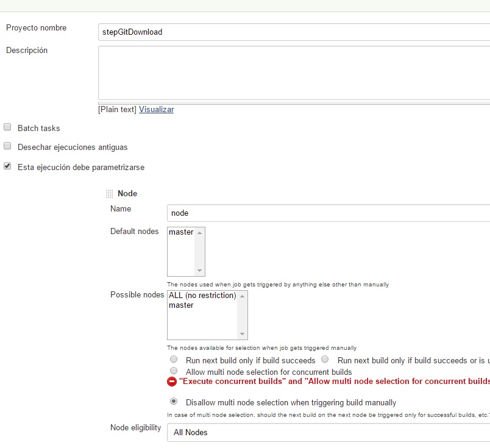Click the Node eligibility label
This screenshot has height=448, width=490.
(136, 428)
